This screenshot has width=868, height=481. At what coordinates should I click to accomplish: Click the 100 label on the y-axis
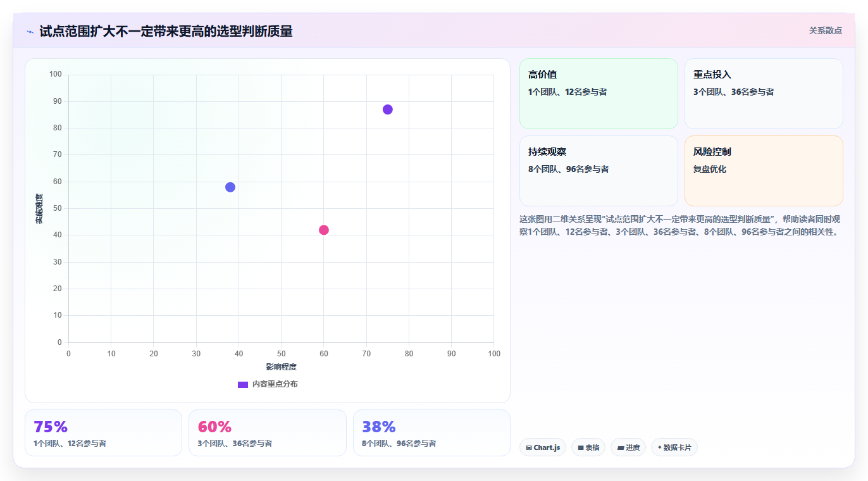click(x=56, y=75)
